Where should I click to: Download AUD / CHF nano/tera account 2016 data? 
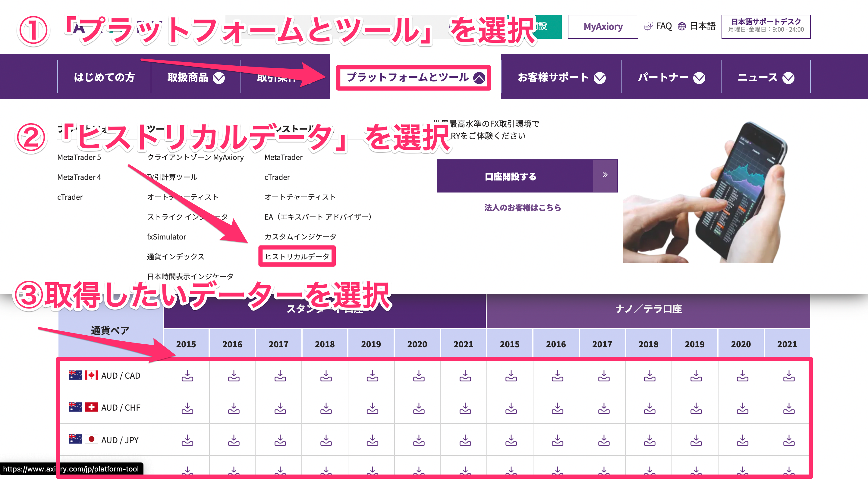click(558, 408)
